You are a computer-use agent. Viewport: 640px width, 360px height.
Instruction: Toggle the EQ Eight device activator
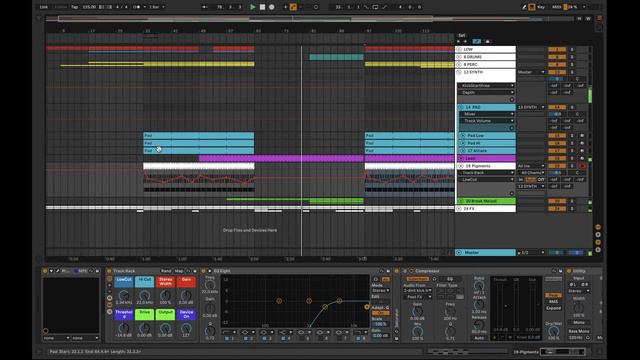[x=203, y=271]
